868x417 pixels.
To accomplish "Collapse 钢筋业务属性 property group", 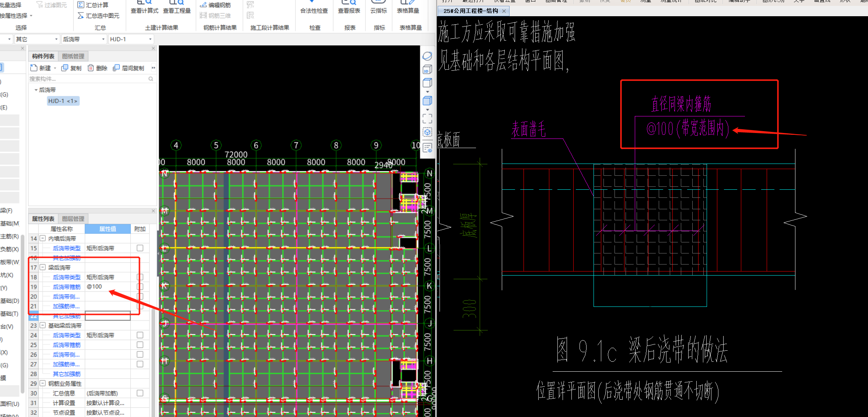I will [x=43, y=383].
